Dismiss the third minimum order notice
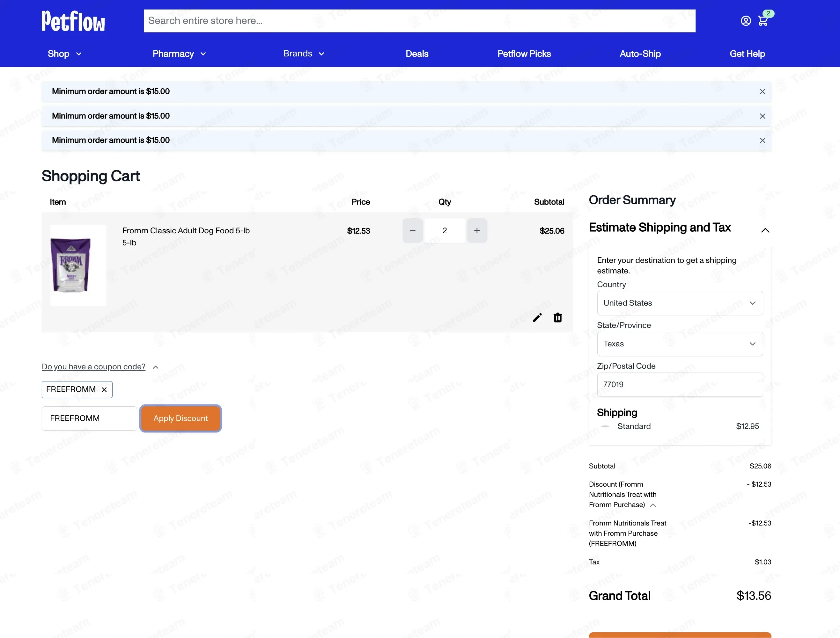 [763, 141]
